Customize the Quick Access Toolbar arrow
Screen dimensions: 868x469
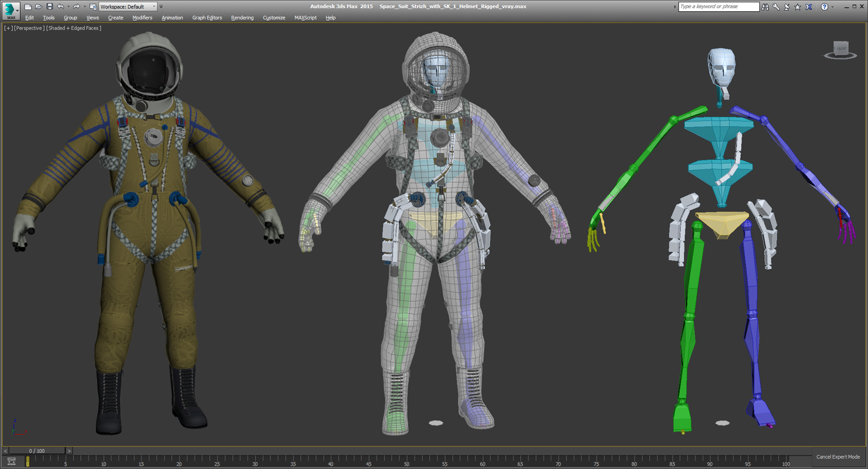tap(161, 7)
